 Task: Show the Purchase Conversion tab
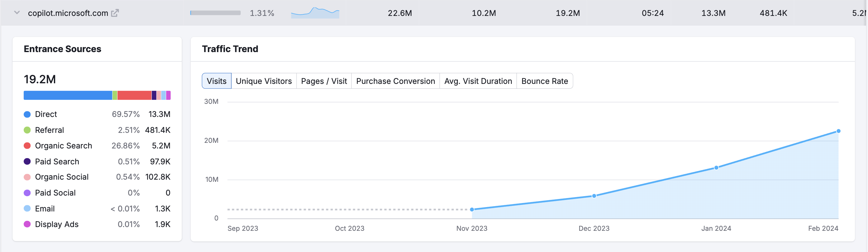395,81
